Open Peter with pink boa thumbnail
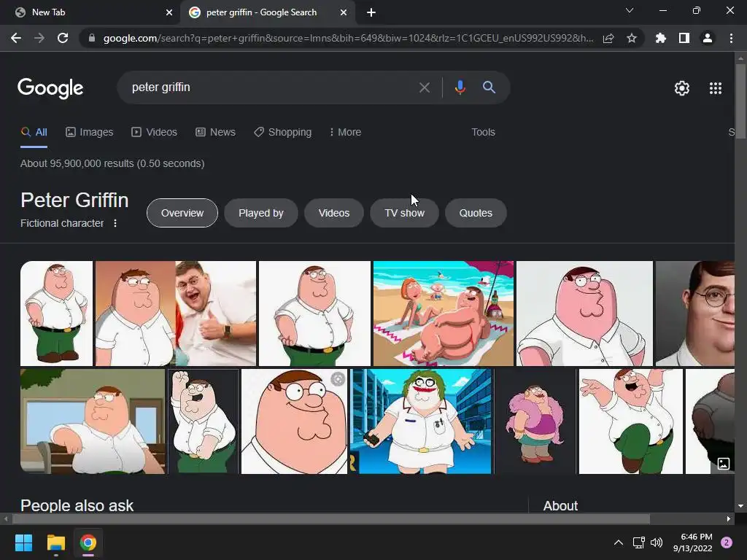747x560 pixels. click(535, 421)
